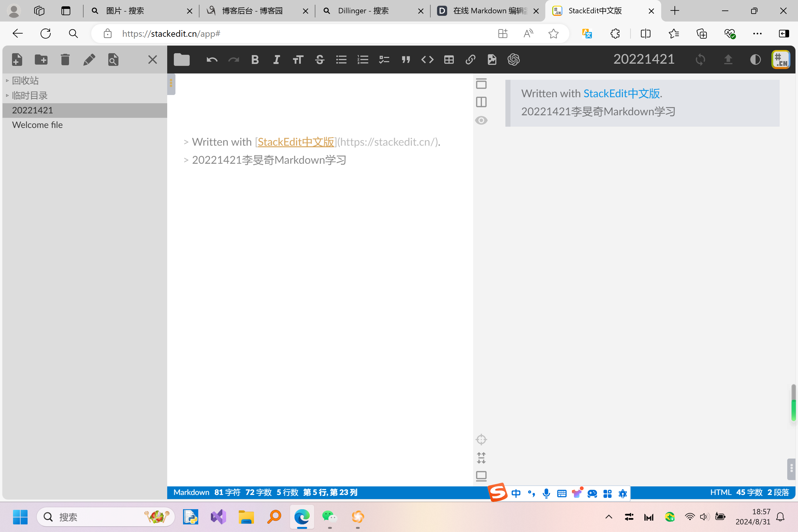
Task: Insert a code block
Action: tap(427, 60)
